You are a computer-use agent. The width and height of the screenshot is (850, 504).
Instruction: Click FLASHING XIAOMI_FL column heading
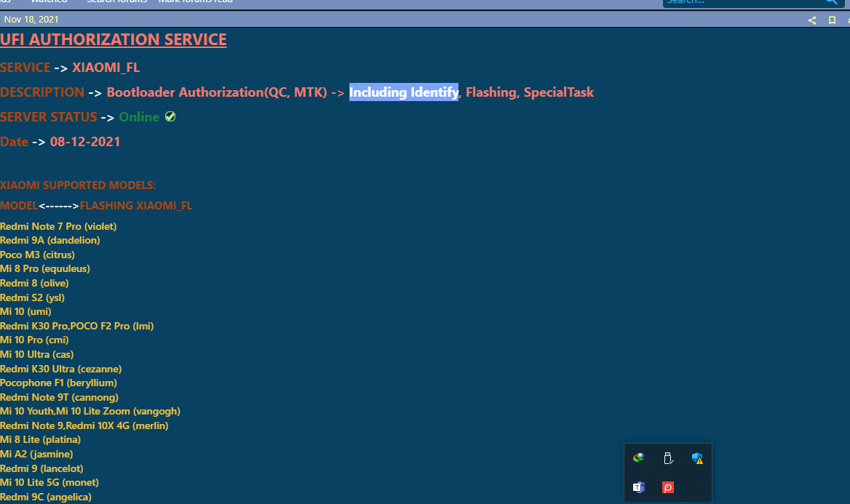coord(136,206)
